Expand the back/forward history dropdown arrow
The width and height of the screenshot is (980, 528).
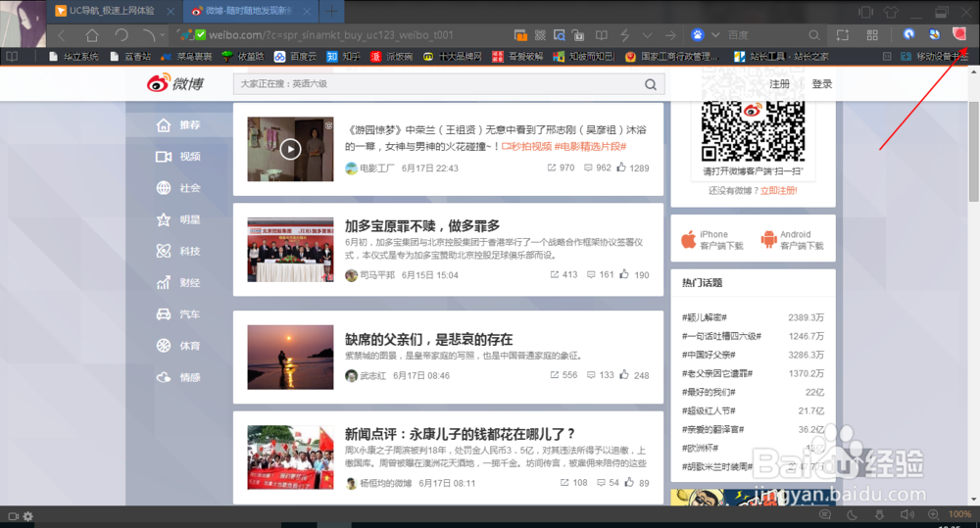[x=163, y=35]
